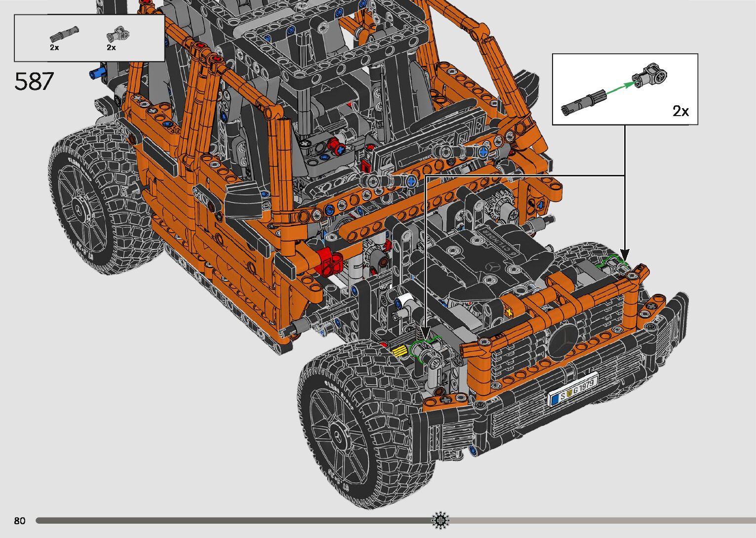The height and width of the screenshot is (538, 756).
Task: Click the step number 587
Action: tap(34, 82)
